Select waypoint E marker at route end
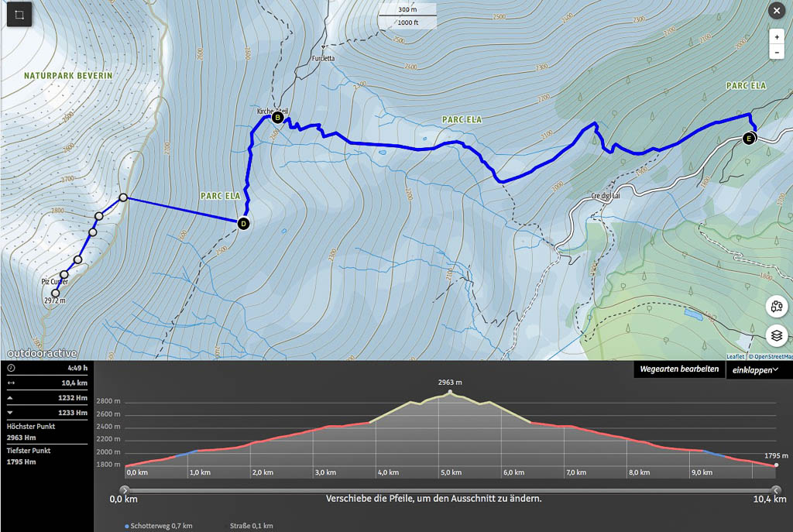 748,139
